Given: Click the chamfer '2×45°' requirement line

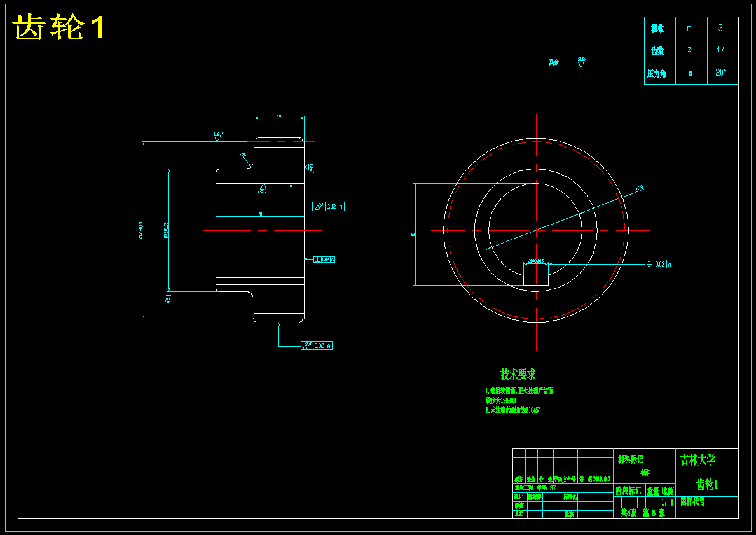Looking at the screenshot, I should [x=513, y=410].
